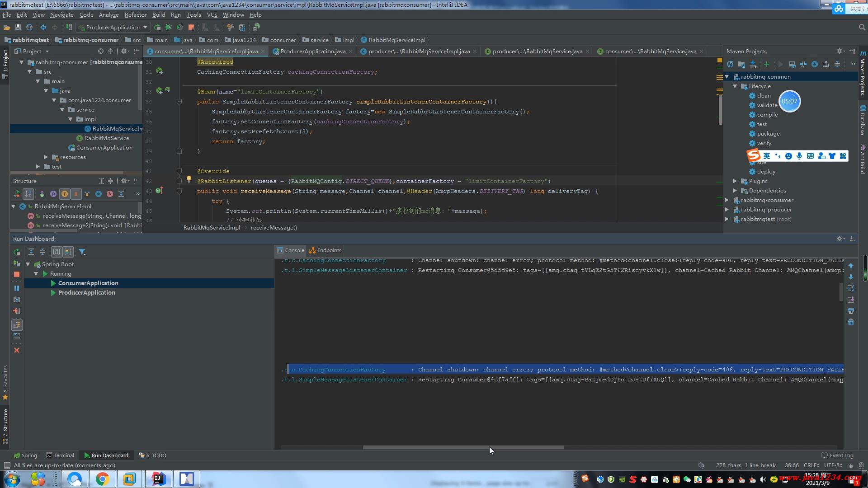Image resolution: width=868 pixels, height=488 pixels.
Task: Click the Search Everywhere magnifier icon
Action: coord(862,28)
